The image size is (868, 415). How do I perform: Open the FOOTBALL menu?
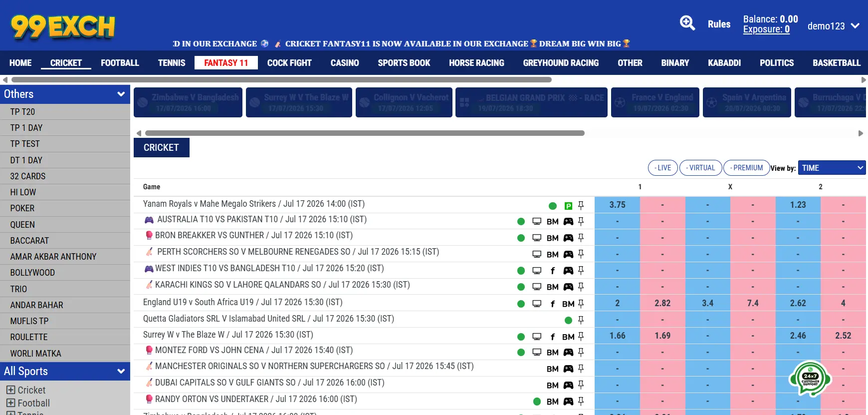click(120, 63)
